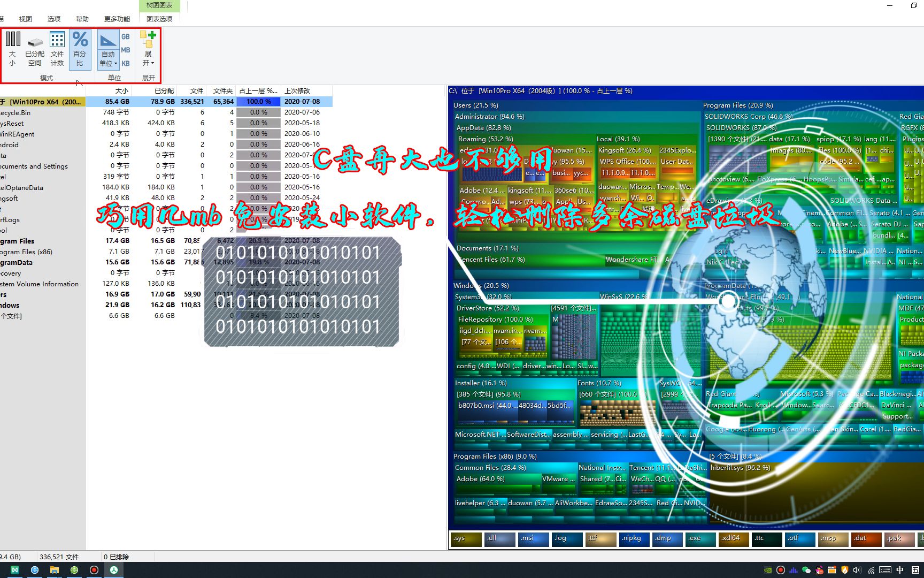Click the .exe extension legend swatch
924x578 pixels.
[x=700, y=539]
